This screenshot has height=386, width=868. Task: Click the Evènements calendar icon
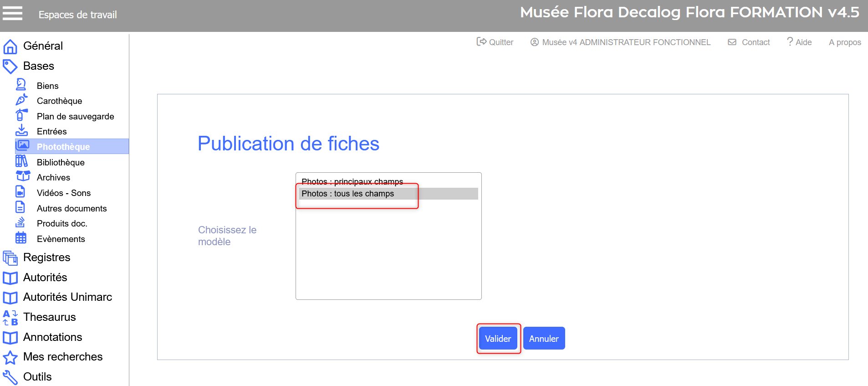pyautogui.click(x=21, y=238)
